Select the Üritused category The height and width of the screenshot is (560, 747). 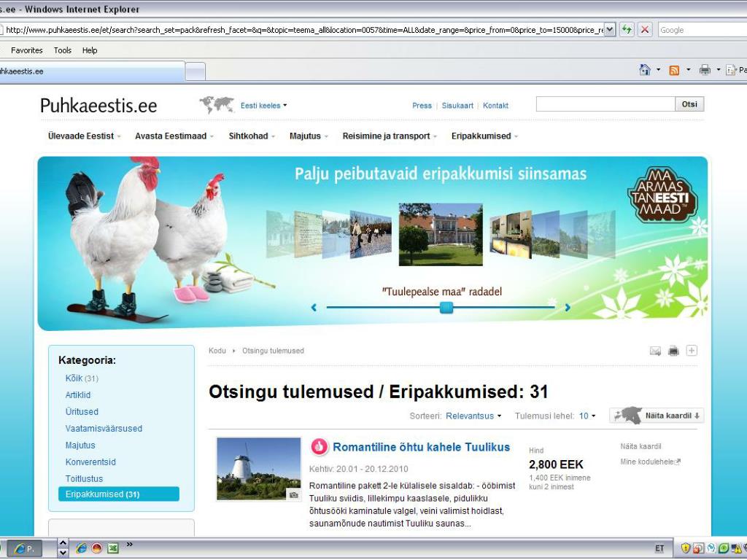[x=82, y=411]
